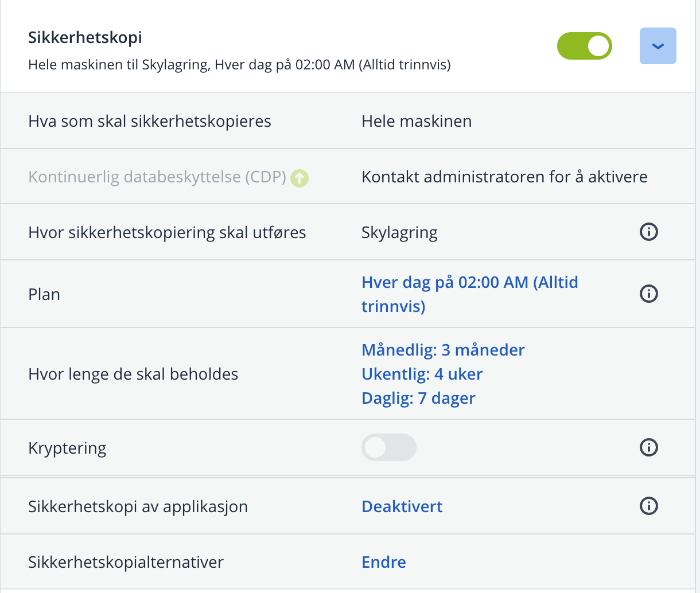
Task: Turn off the Sikkerhetskopi green toggle
Action: click(585, 46)
